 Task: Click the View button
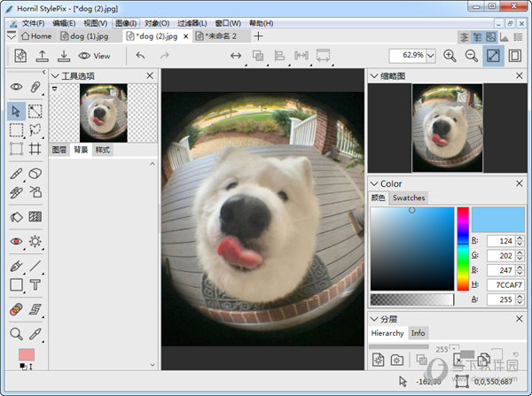pyautogui.click(x=94, y=56)
